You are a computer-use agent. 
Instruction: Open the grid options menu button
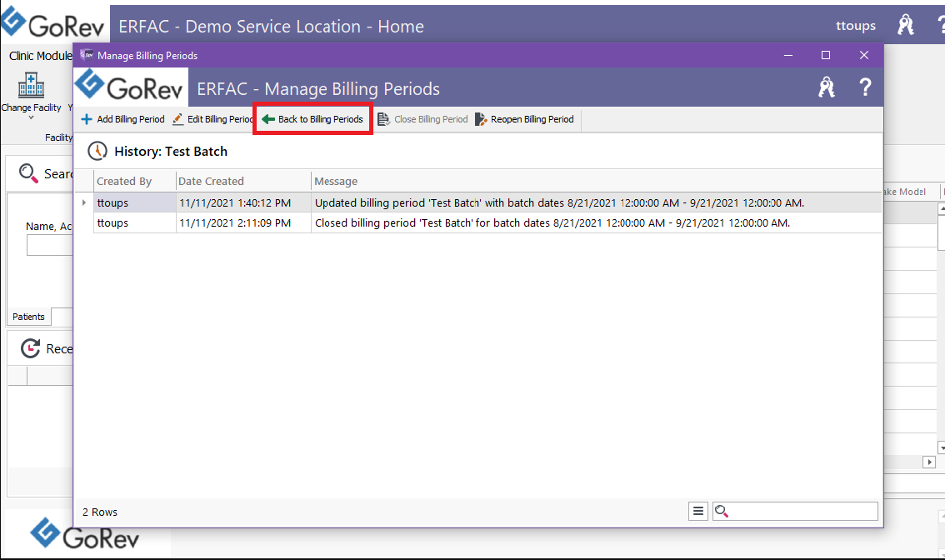[x=697, y=511]
